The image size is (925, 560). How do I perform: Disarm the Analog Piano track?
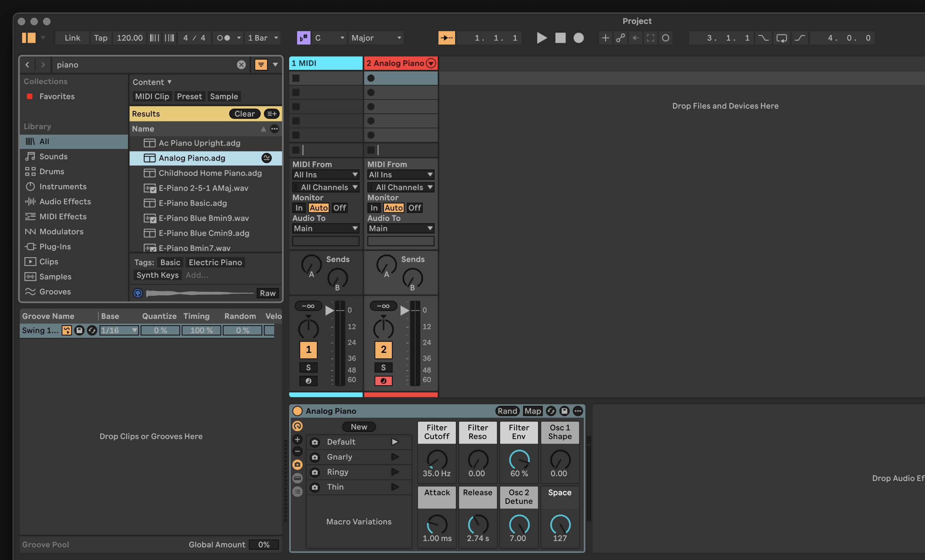click(x=383, y=381)
